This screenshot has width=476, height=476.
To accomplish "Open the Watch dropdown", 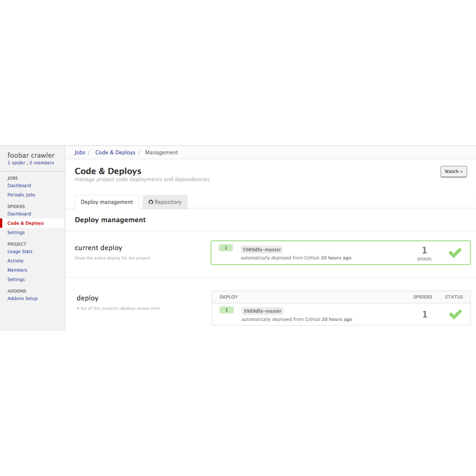I will [x=453, y=171].
